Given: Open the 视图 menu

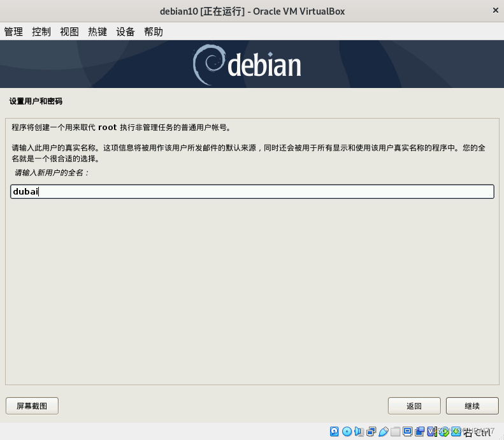Looking at the screenshot, I should point(69,31).
